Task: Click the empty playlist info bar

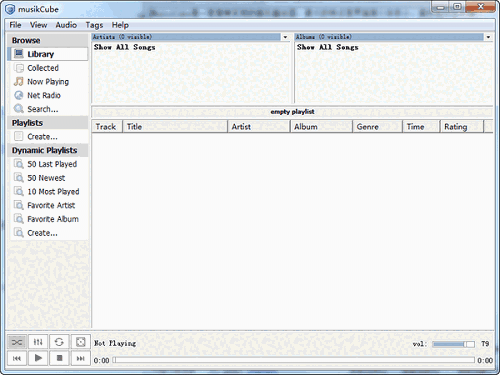Action: click(x=292, y=112)
